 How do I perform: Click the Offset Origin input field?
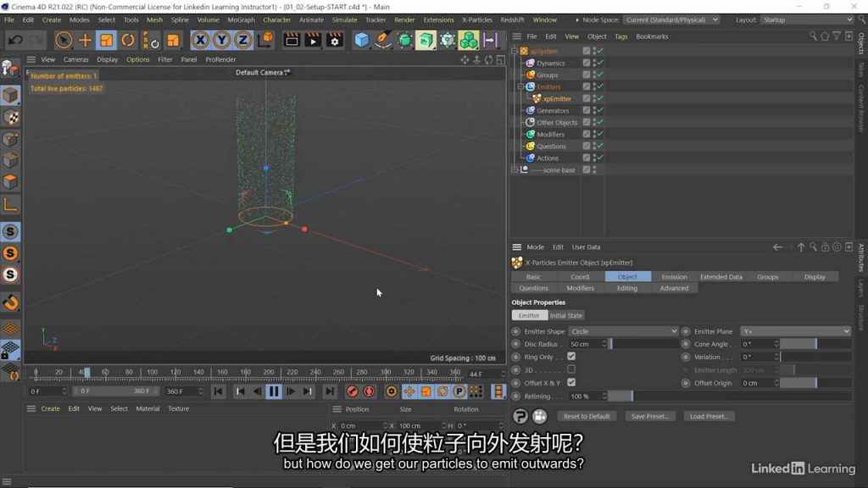point(757,383)
